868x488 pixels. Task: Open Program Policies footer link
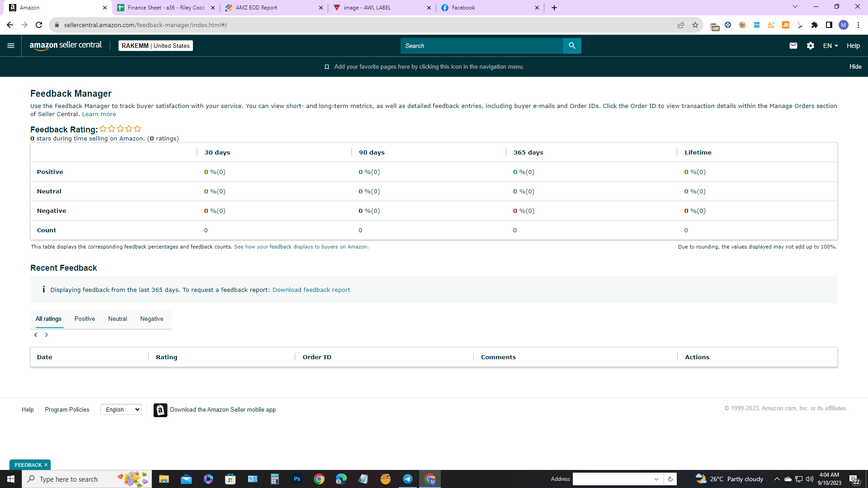[x=67, y=410]
